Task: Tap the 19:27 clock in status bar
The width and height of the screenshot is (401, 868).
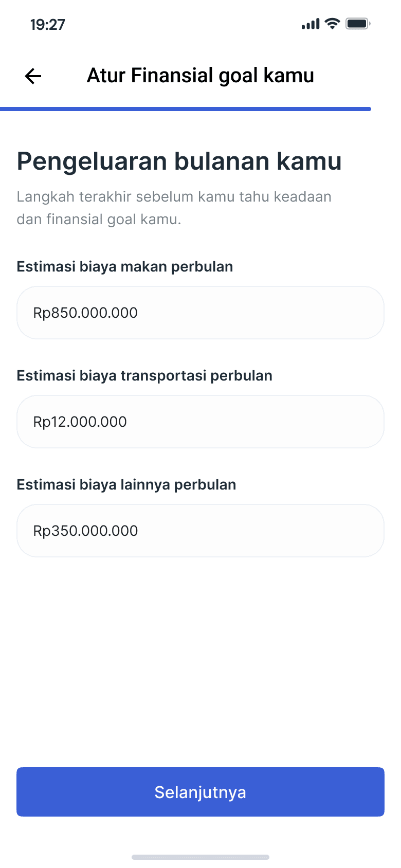Action: pyautogui.click(x=47, y=25)
